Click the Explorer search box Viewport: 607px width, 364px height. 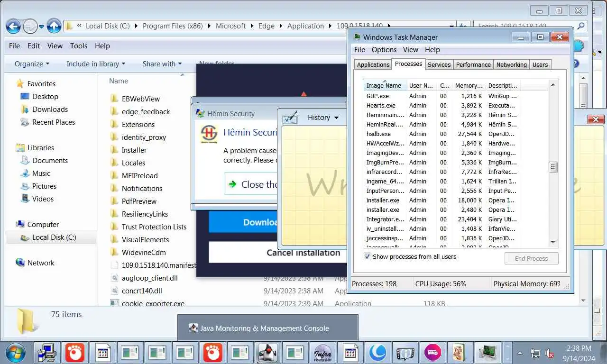pos(530,26)
